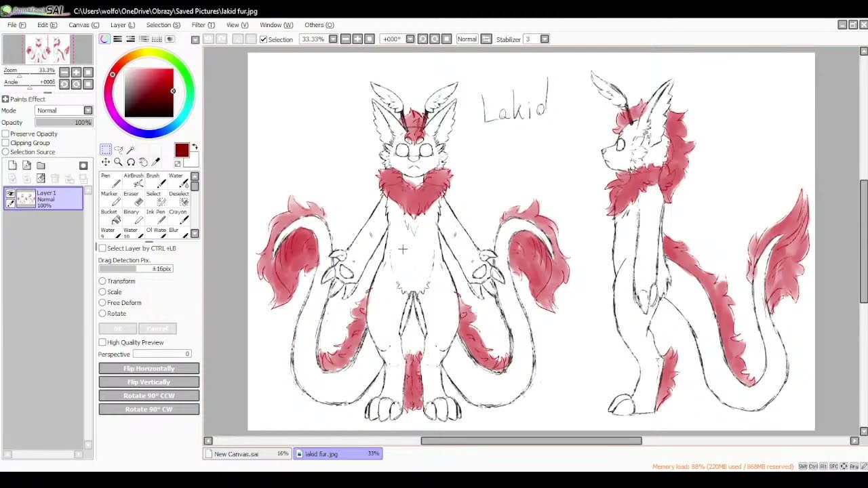Screen dimensions: 868x488
Task: Open the Layer menu
Action: (x=123, y=25)
